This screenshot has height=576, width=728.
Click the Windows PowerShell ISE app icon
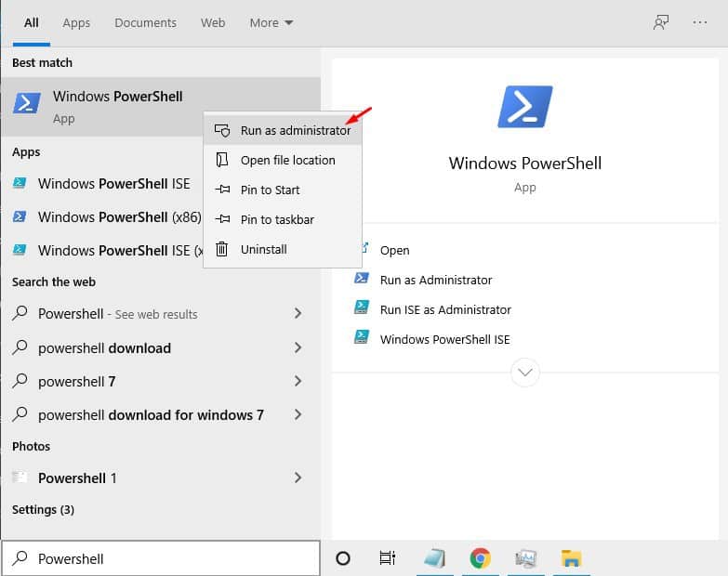coord(20,183)
